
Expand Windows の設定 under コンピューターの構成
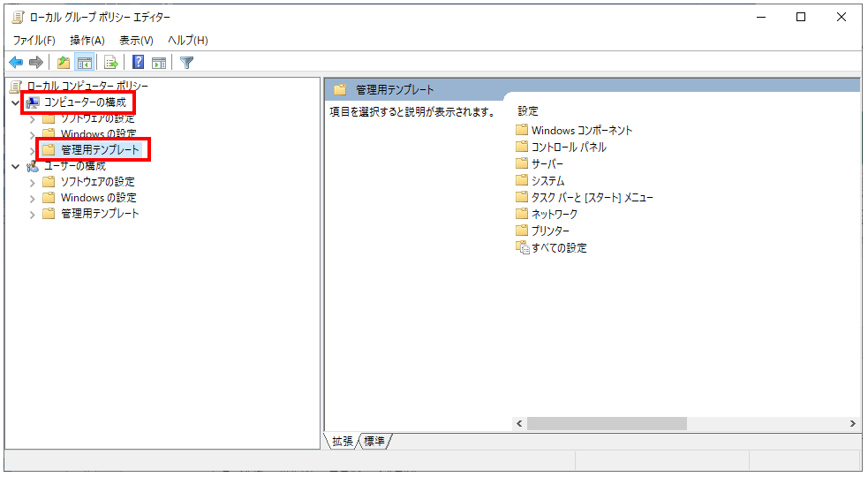tap(32, 134)
